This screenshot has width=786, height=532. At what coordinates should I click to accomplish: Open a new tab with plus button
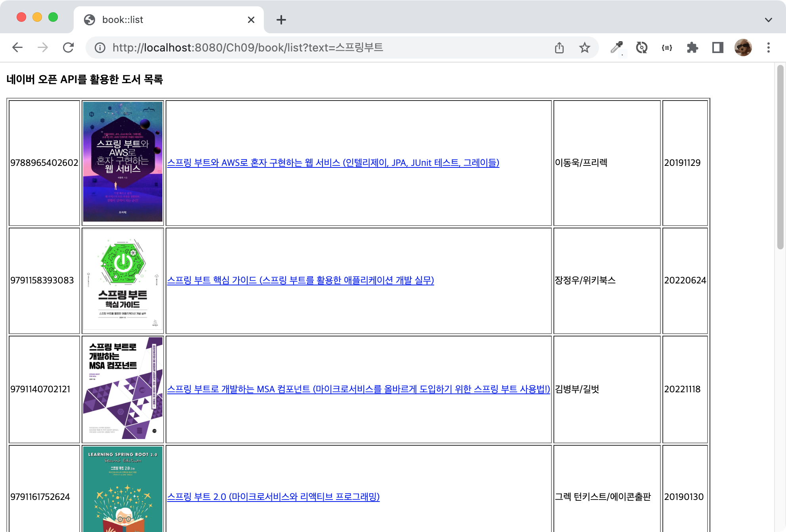281,20
